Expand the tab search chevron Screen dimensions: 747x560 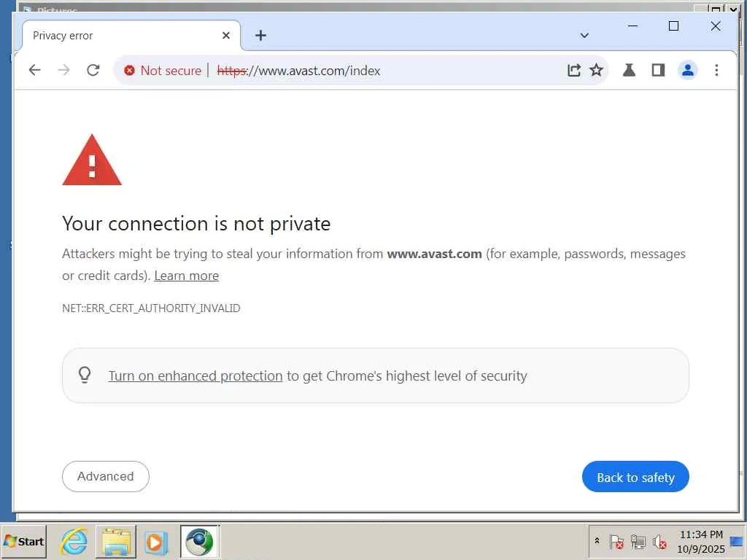(584, 35)
